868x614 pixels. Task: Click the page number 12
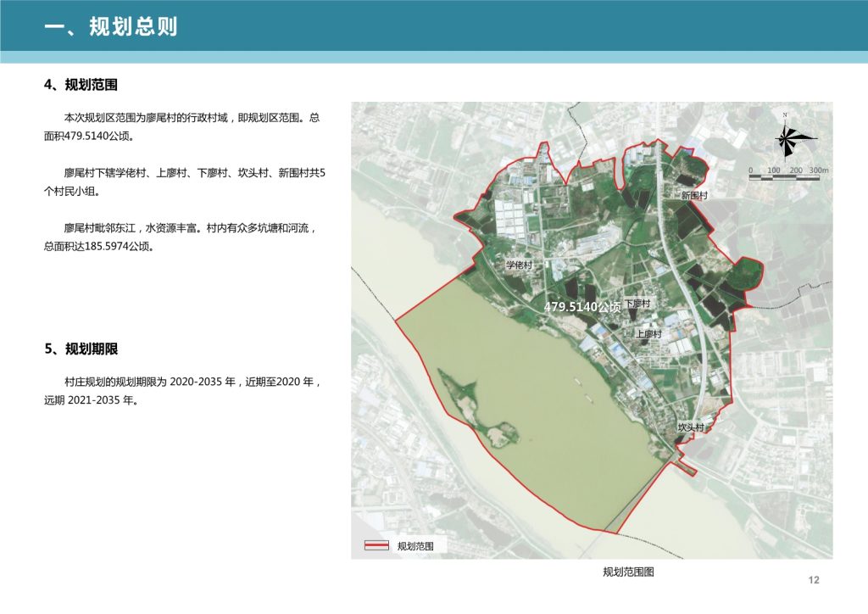tap(814, 580)
